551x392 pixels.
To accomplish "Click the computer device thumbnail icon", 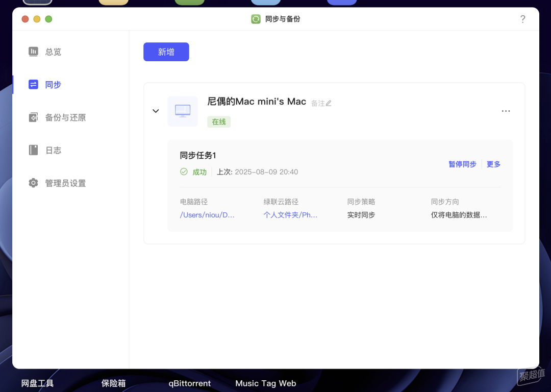I will [183, 111].
